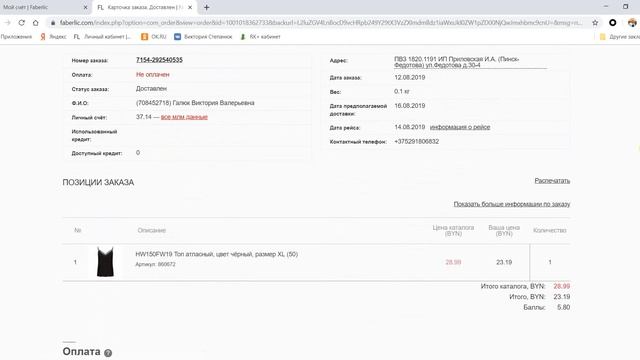Click the 'Итого, BYN' total 23.19
The image size is (640, 360).
(562, 297)
